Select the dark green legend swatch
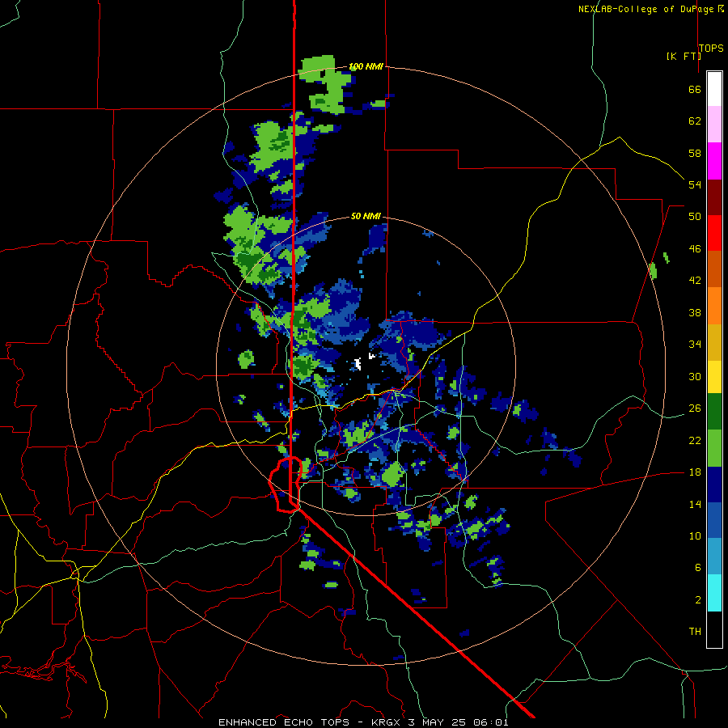This screenshot has width=728, height=728. (714, 412)
